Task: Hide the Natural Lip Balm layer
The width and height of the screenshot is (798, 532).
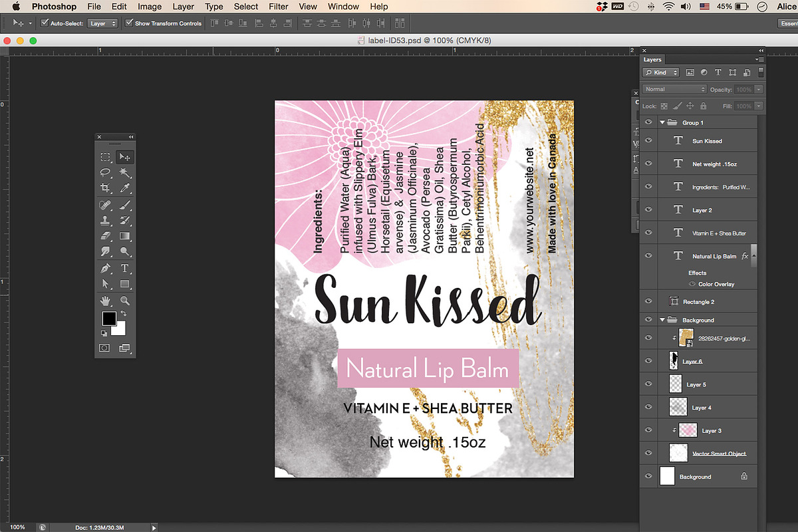Action: [x=649, y=255]
